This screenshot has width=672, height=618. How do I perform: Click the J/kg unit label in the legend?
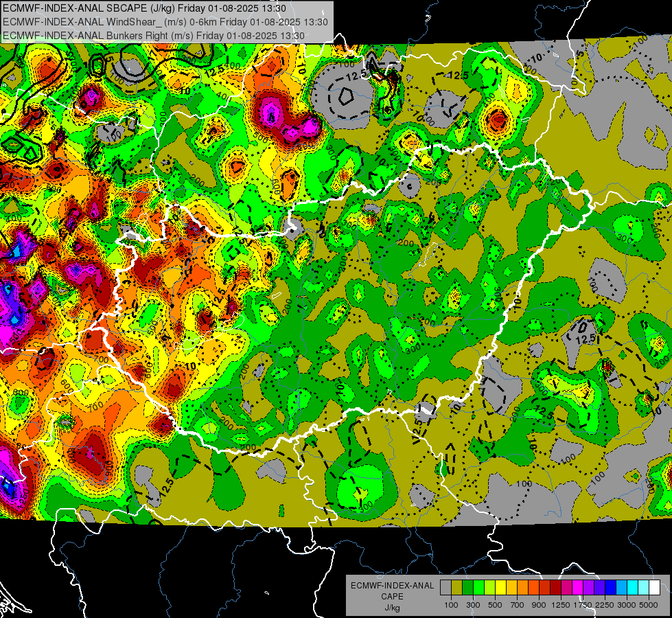(393, 608)
